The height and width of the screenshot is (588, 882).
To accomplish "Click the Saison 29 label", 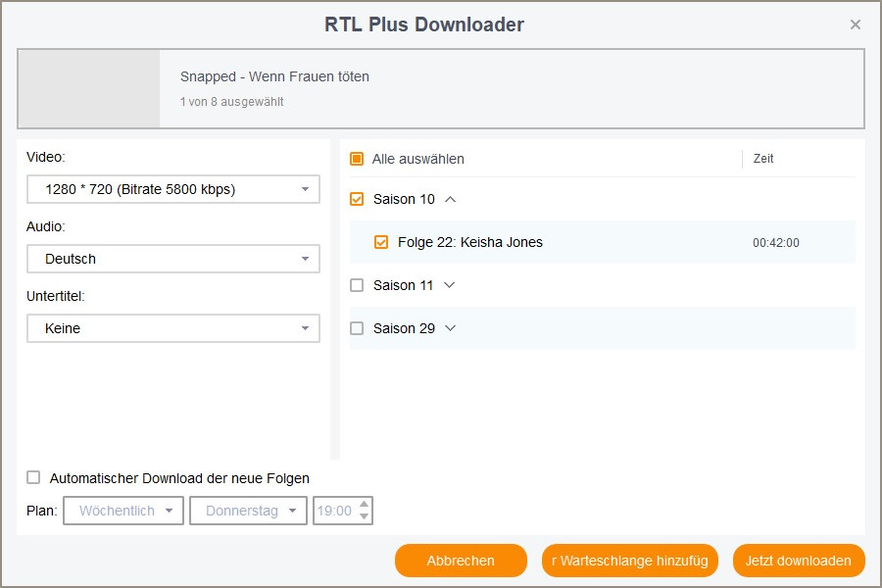I will pos(404,328).
